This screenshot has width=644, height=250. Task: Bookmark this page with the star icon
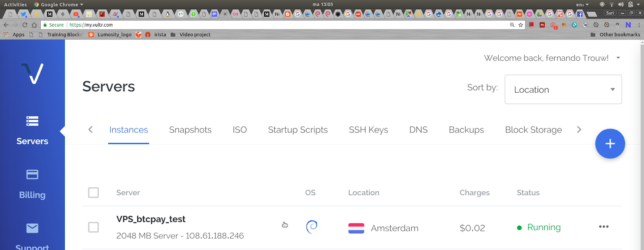click(520, 25)
